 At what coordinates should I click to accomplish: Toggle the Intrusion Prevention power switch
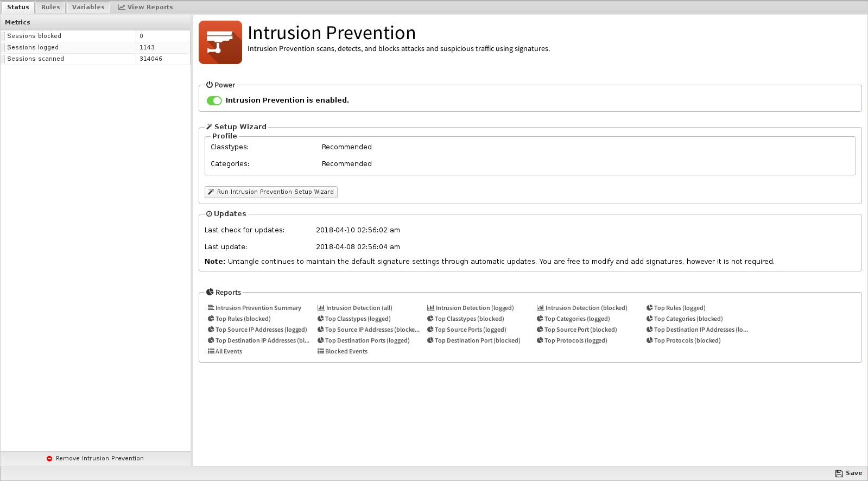point(214,100)
